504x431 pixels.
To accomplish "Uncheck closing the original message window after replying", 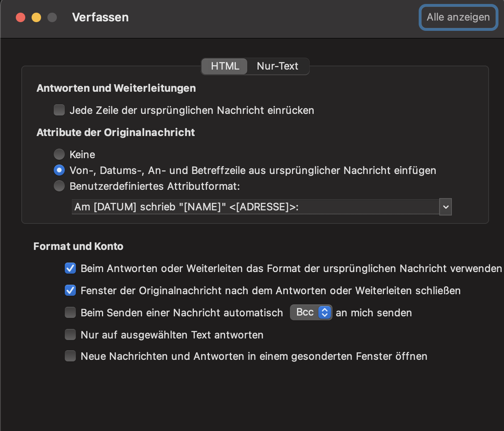I will pyautogui.click(x=70, y=290).
